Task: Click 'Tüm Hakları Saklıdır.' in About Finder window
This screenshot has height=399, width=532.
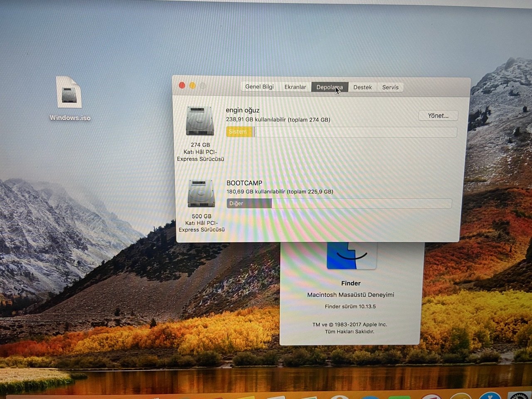Action: point(350,332)
